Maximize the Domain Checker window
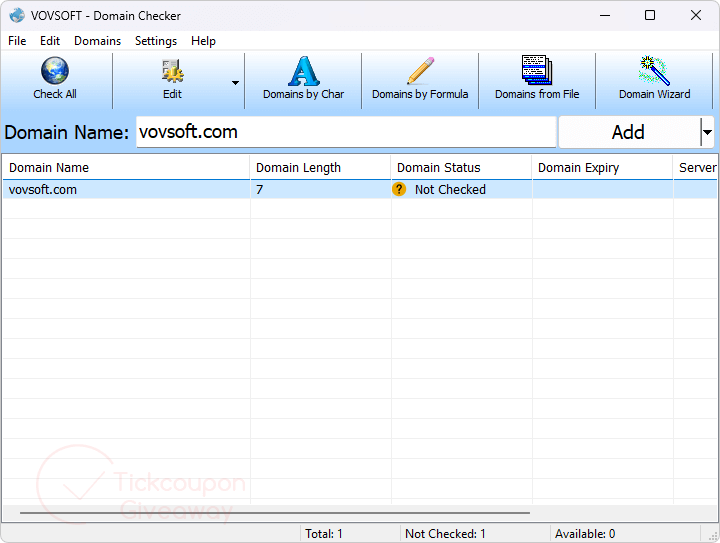Viewport: 720px width, 543px height. click(x=650, y=16)
